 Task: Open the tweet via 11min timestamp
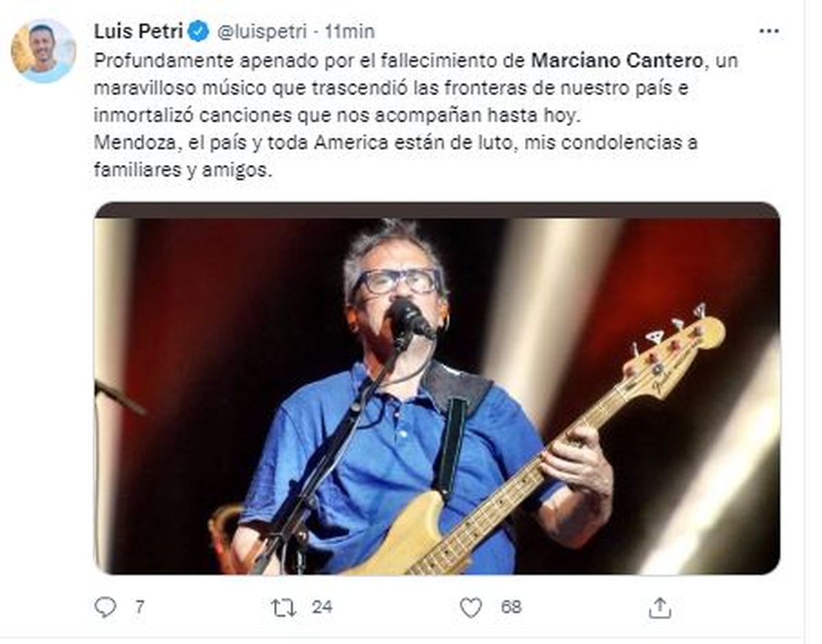[x=350, y=32]
